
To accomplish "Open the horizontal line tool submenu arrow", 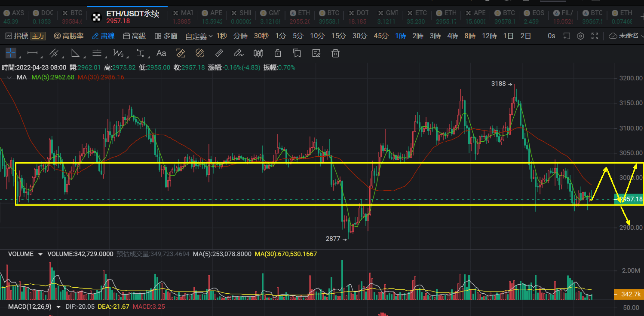I will click(42, 57).
